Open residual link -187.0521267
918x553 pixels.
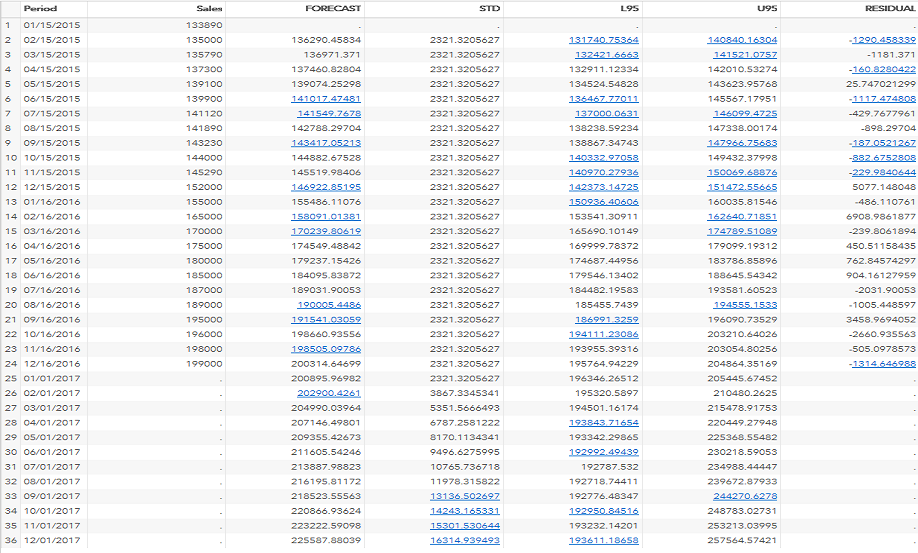point(882,143)
